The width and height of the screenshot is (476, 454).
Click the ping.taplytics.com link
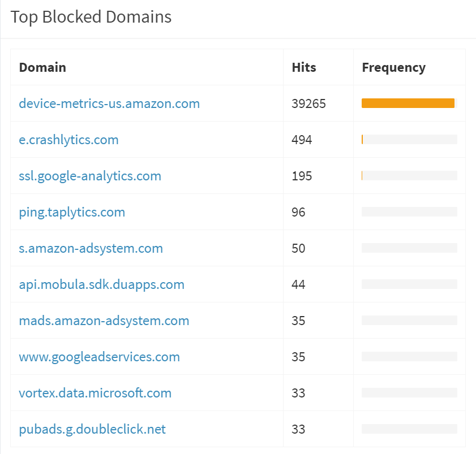coord(72,212)
